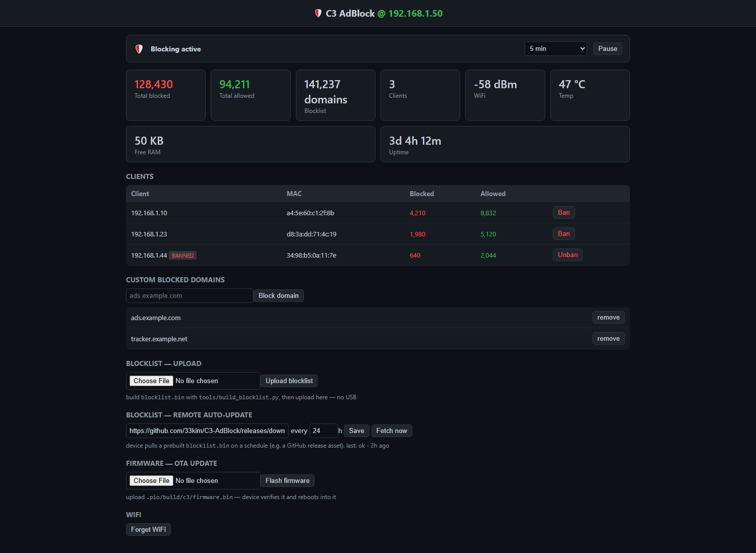Click the Upload blocklist button

(289, 381)
